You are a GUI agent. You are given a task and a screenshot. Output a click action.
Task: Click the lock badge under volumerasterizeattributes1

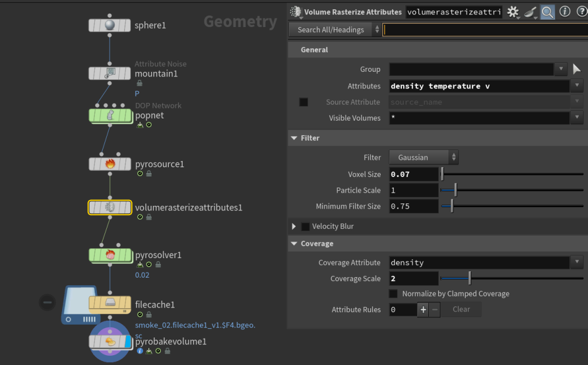coord(149,217)
